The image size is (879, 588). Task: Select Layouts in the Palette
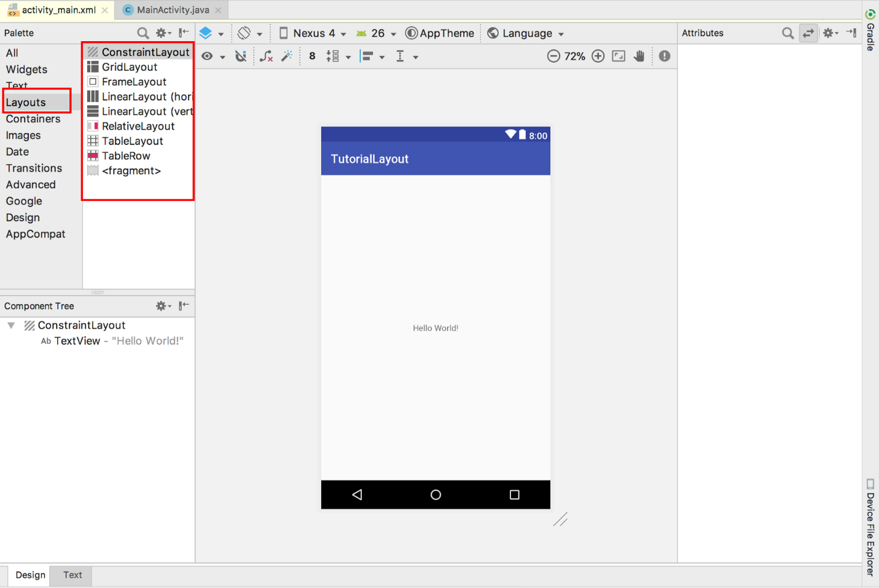pos(25,102)
